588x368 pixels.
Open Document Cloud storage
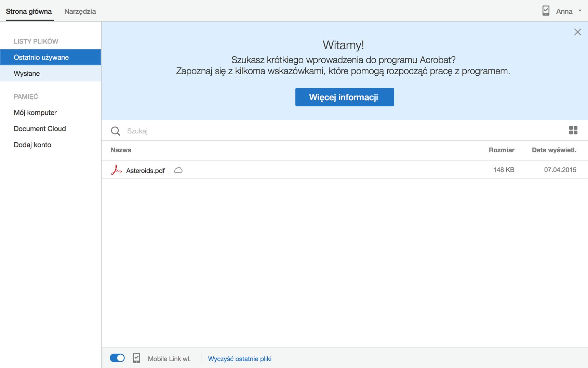click(40, 129)
